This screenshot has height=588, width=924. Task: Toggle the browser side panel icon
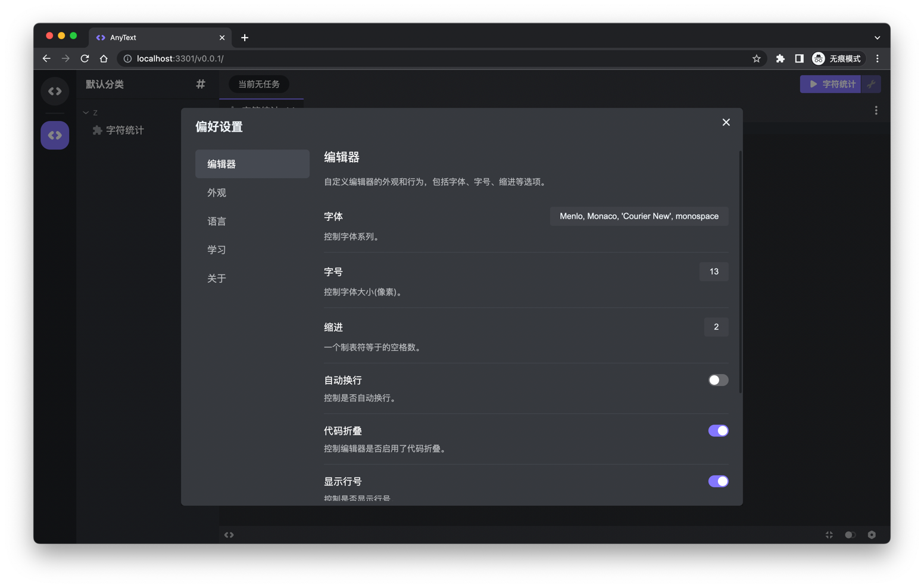(x=799, y=58)
